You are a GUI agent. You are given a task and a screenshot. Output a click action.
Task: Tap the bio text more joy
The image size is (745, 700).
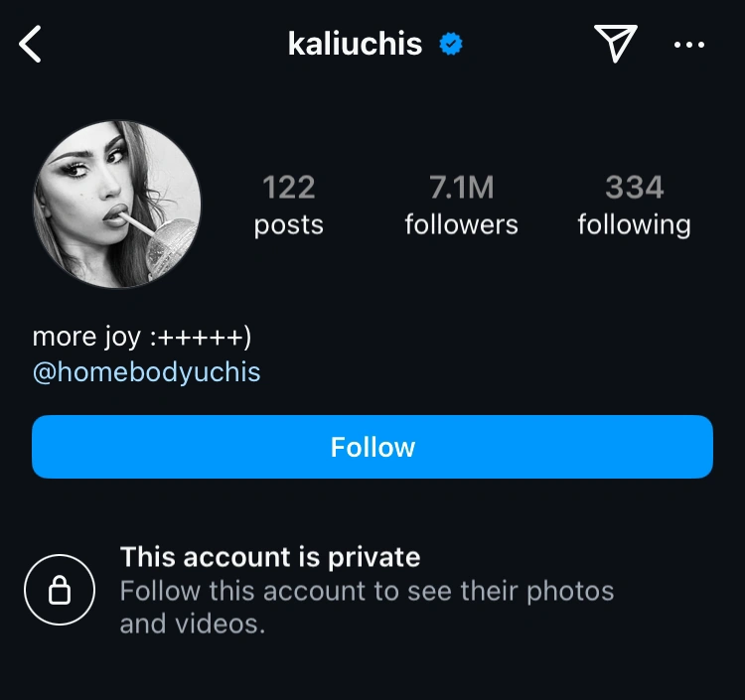tap(142, 338)
